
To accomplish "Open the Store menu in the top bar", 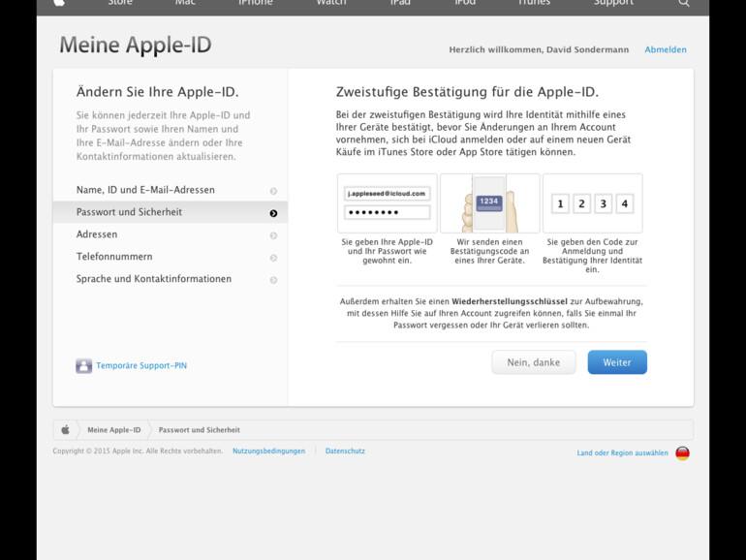I will click(x=120, y=3).
